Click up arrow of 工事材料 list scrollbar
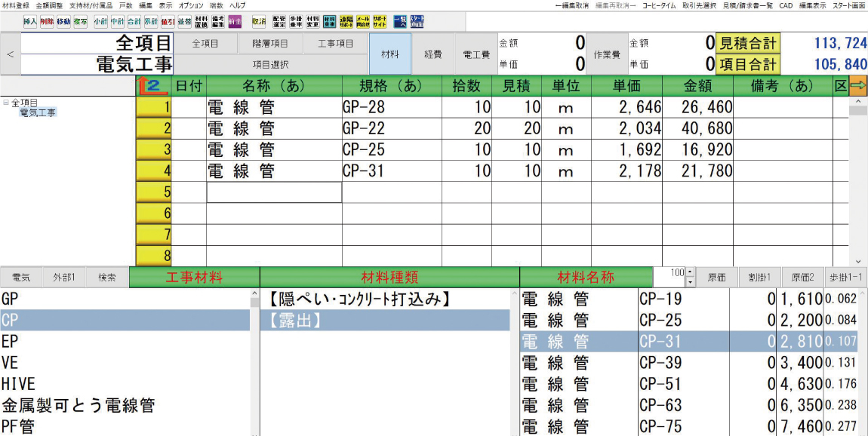868x436 pixels. point(254,293)
